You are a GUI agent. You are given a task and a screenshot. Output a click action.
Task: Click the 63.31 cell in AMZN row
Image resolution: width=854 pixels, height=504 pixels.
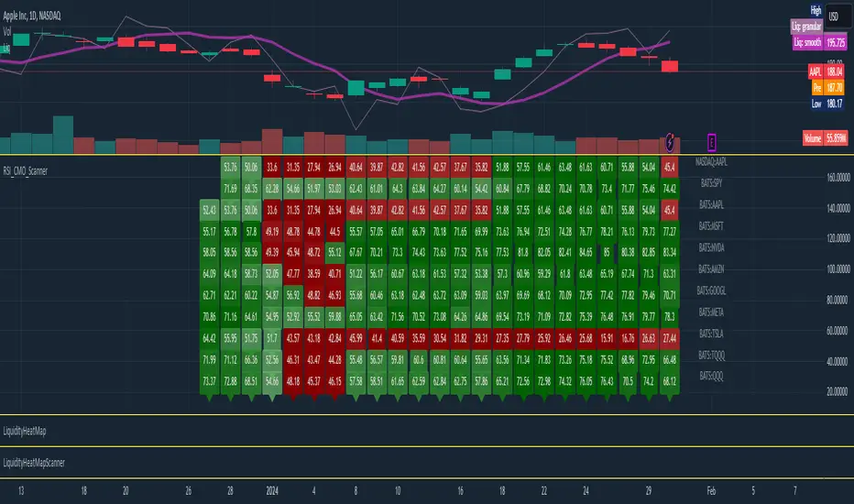click(x=670, y=273)
